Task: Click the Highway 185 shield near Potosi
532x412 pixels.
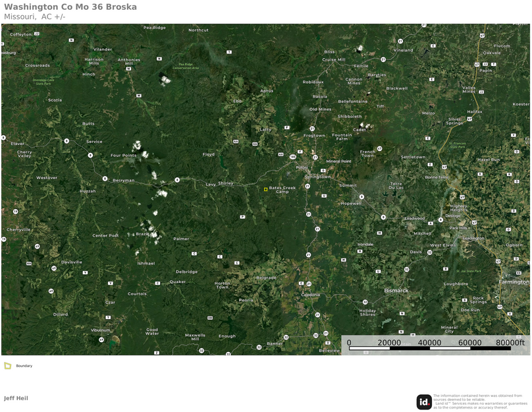Action: [x=293, y=157]
